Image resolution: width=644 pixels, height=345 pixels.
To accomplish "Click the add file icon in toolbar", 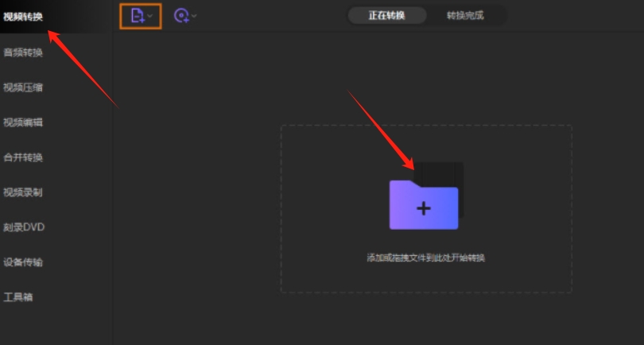I will (x=138, y=16).
